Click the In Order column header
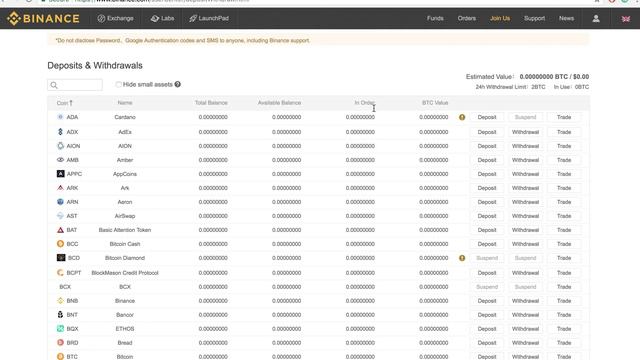Viewport: 640px width, 360px height. pyautogui.click(x=364, y=103)
